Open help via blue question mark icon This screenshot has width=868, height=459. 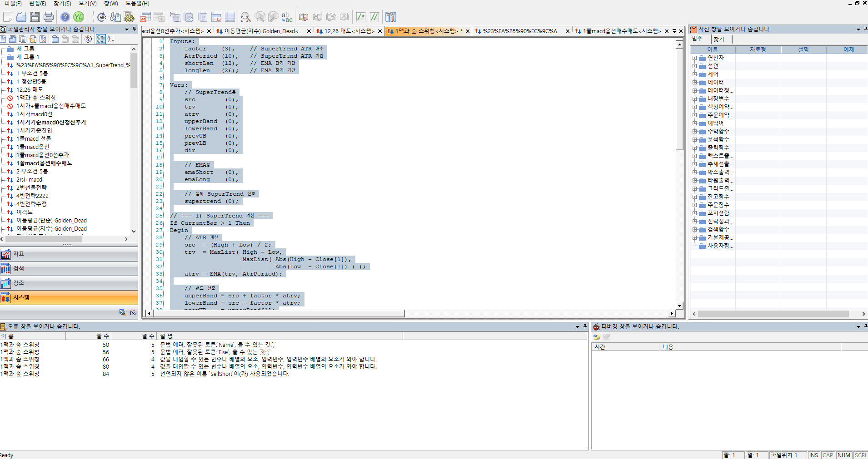(65, 17)
